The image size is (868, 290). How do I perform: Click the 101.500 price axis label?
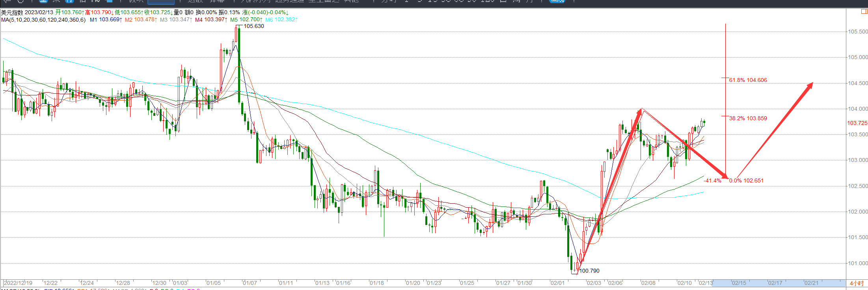coord(858,237)
